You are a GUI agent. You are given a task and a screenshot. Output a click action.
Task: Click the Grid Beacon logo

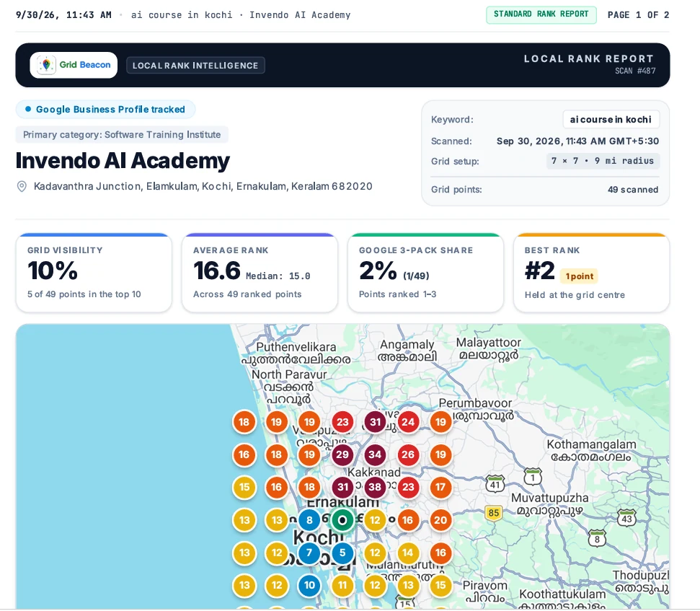[74, 65]
